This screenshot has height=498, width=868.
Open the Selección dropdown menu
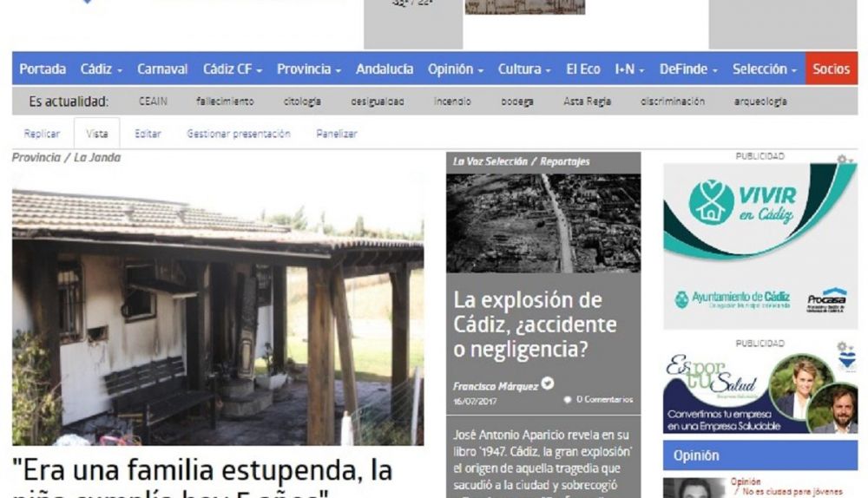click(764, 69)
